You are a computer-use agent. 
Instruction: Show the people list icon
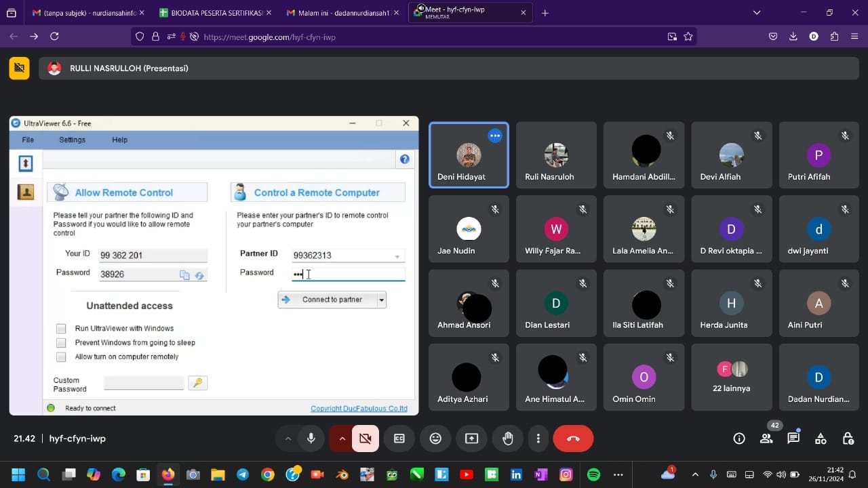click(766, 439)
